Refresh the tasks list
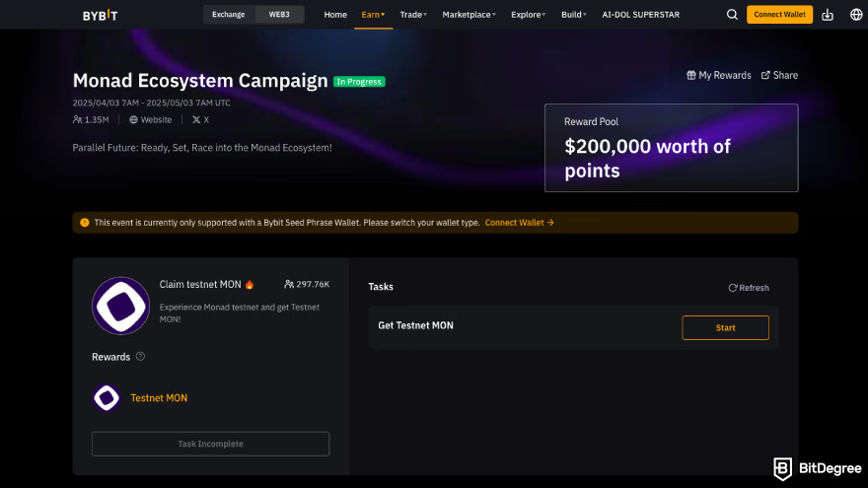The width and height of the screenshot is (868, 488). (749, 288)
